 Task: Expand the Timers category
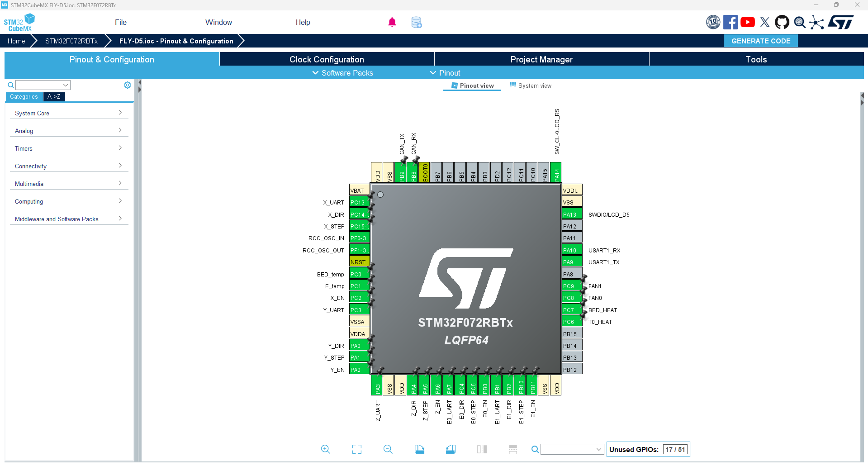[x=69, y=148]
